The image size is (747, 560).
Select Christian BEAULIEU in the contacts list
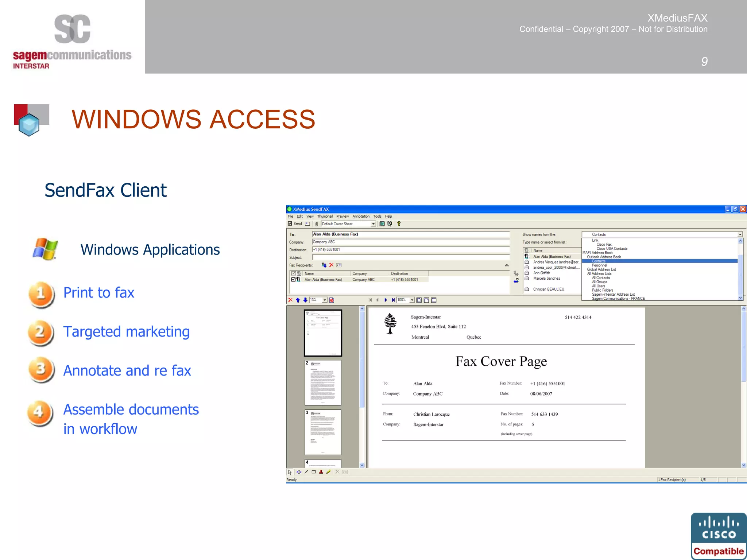(x=549, y=289)
